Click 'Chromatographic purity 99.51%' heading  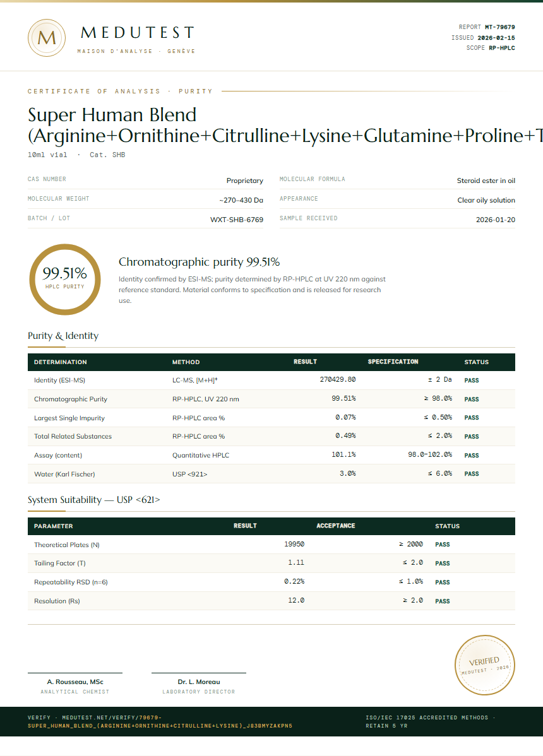point(199,262)
